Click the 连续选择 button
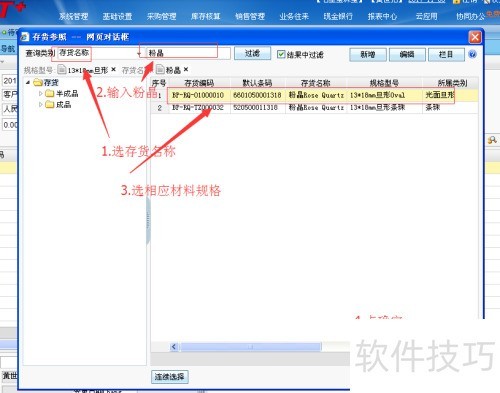This screenshot has height=393, width=500. pos(170,377)
